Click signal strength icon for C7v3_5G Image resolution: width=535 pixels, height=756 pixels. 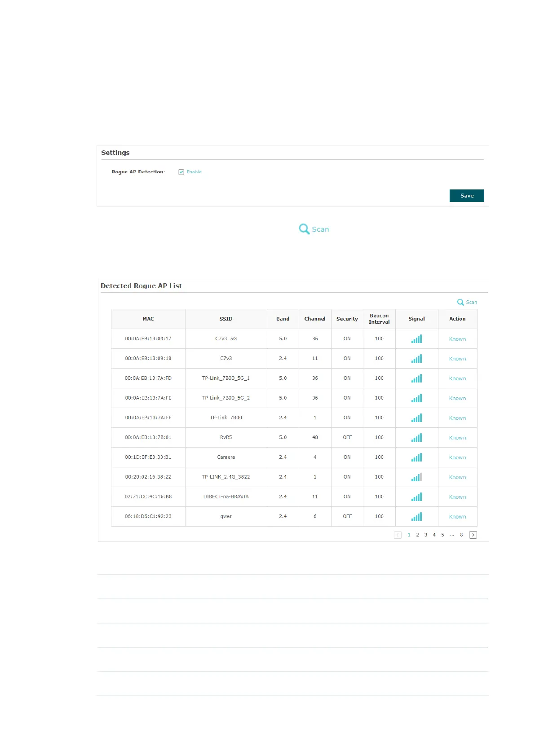click(x=416, y=339)
